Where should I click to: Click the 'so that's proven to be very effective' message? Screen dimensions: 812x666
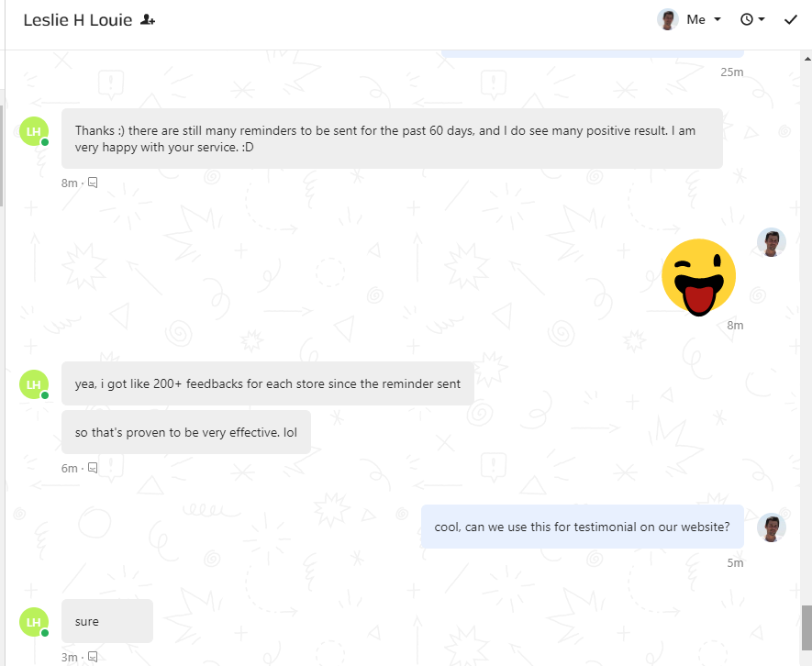186,432
